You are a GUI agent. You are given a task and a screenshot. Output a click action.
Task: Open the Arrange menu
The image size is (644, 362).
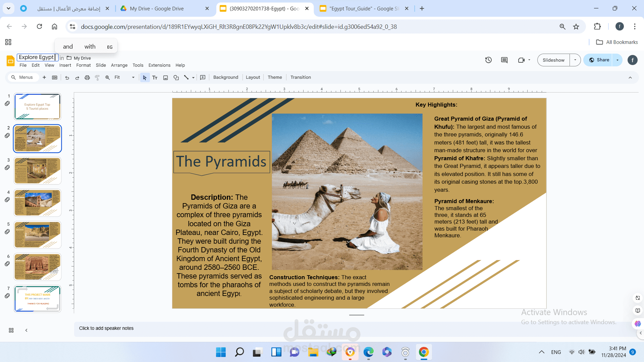pos(119,65)
